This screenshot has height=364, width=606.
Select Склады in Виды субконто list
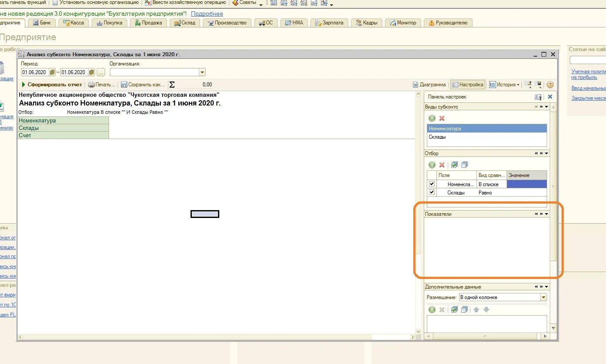pos(487,137)
